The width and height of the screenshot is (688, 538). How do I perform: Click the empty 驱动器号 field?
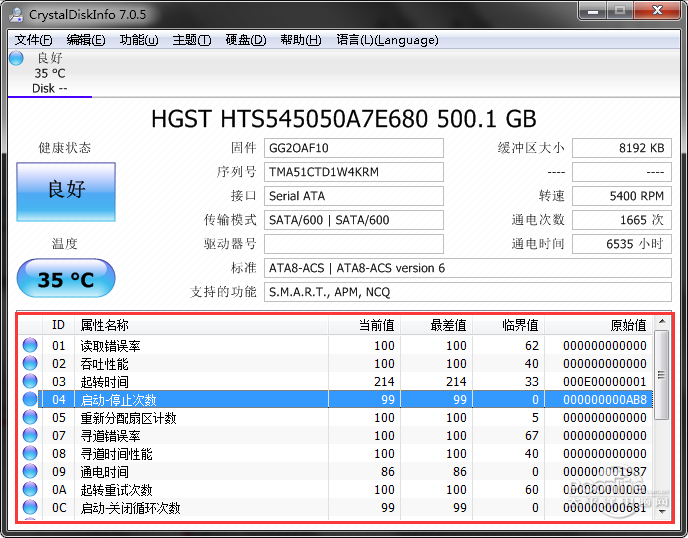(x=354, y=244)
